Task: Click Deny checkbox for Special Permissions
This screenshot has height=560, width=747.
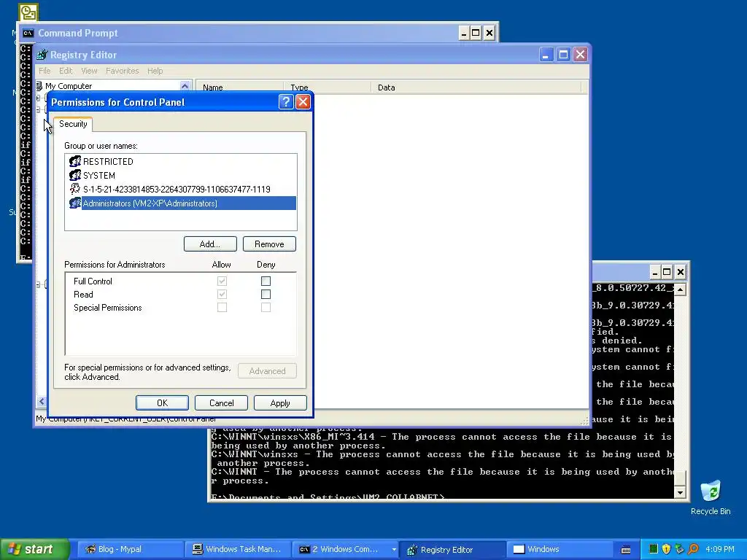Action: (266, 308)
